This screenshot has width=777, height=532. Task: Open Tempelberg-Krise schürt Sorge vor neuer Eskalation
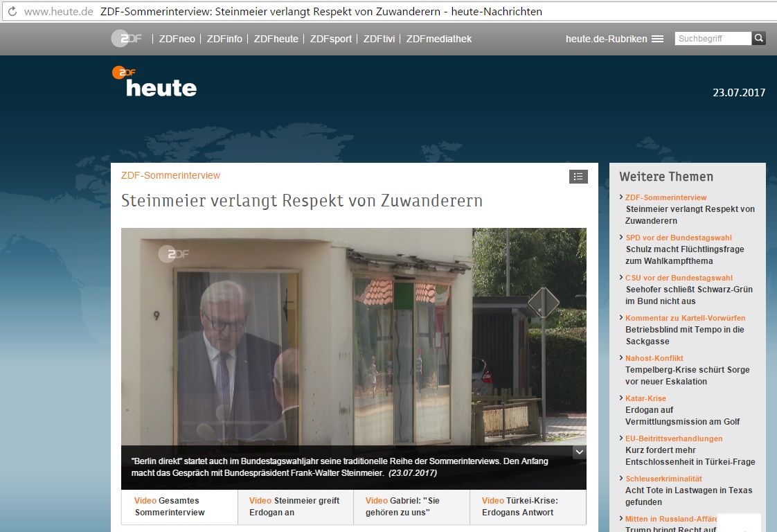[687, 375]
